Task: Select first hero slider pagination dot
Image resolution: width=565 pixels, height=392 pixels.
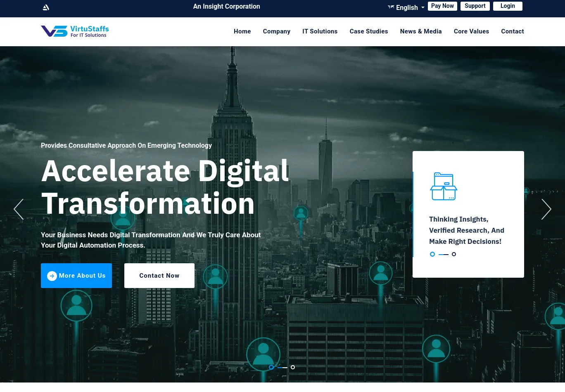Action: (x=271, y=367)
